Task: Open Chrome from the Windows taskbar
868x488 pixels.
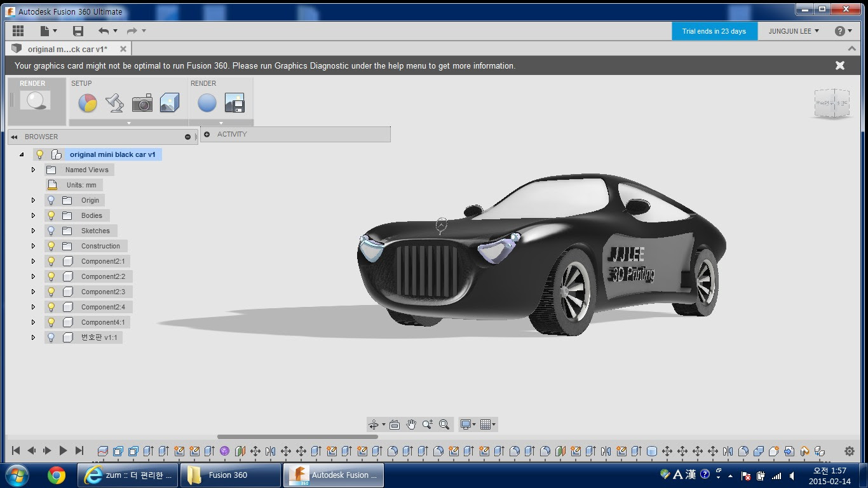Action: pos(56,475)
